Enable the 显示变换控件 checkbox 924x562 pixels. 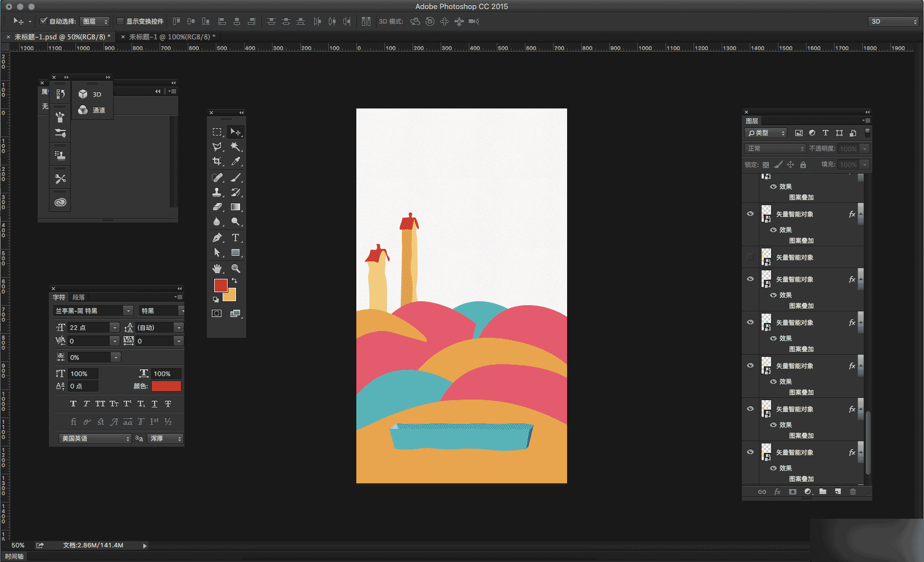(120, 21)
